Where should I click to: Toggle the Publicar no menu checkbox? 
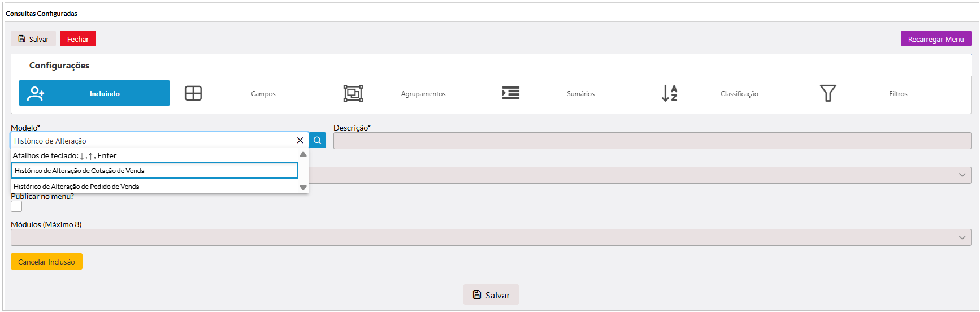click(x=17, y=207)
